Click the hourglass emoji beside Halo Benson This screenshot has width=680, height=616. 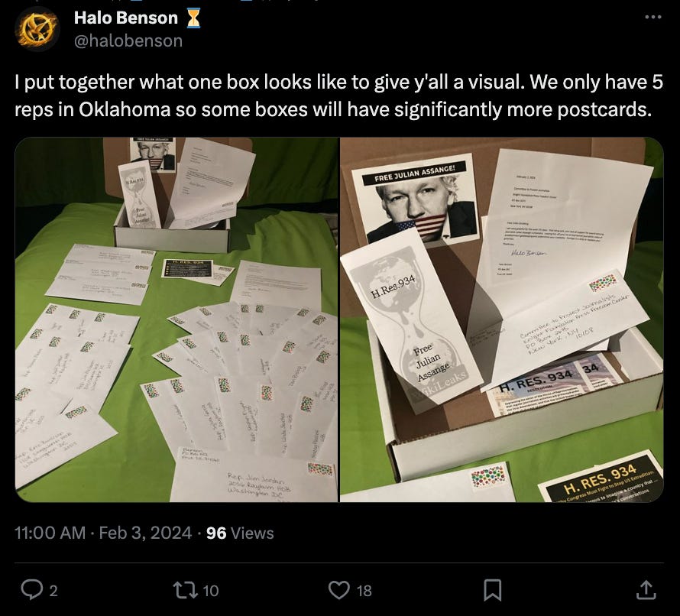tap(193, 18)
